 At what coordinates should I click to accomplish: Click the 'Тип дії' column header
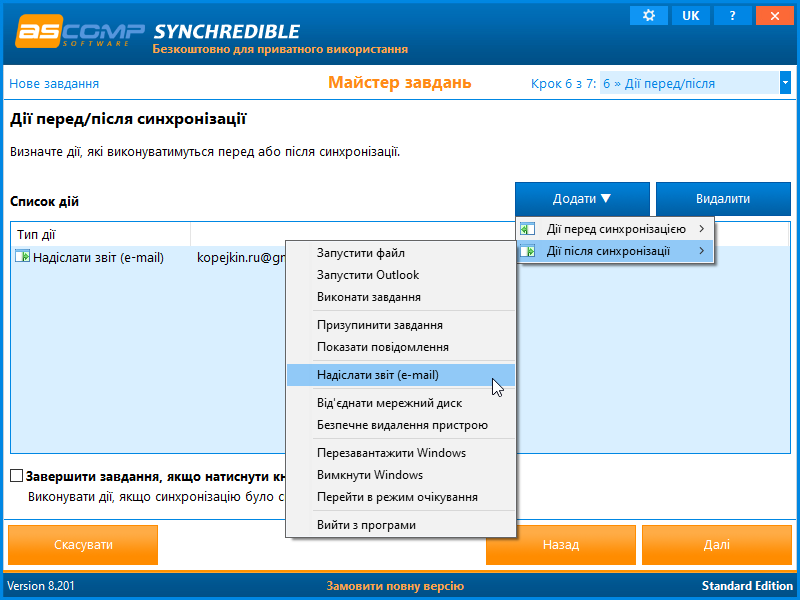click(x=101, y=235)
